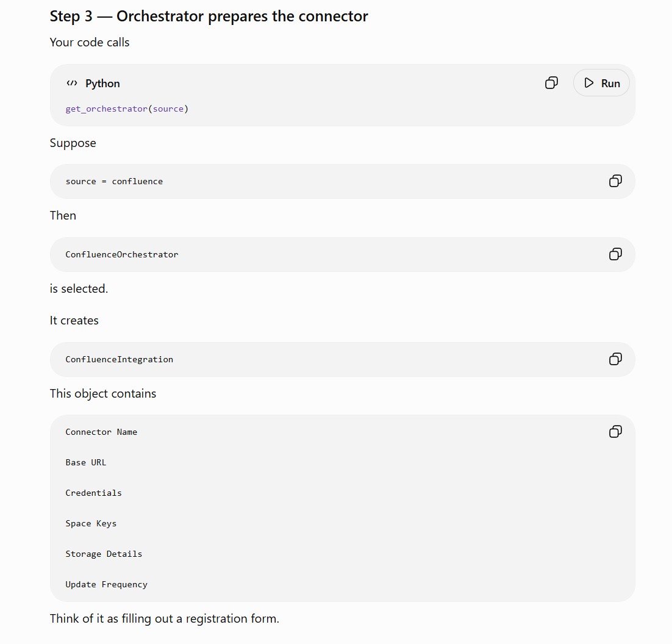This screenshot has height=644, width=672.
Task: Click the Base URL line
Action: (x=86, y=462)
